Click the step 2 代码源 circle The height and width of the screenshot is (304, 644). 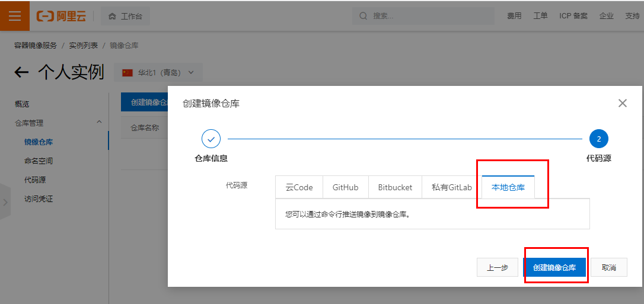coord(598,139)
